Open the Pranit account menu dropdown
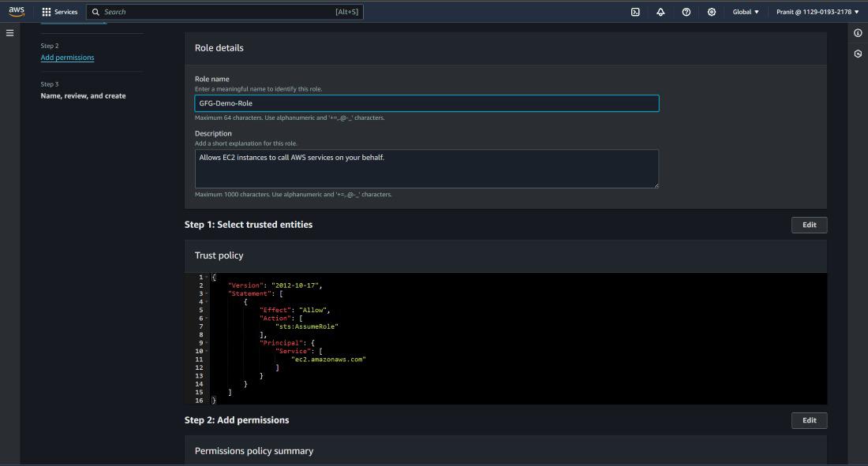The image size is (868, 466). [x=817, y=12]
